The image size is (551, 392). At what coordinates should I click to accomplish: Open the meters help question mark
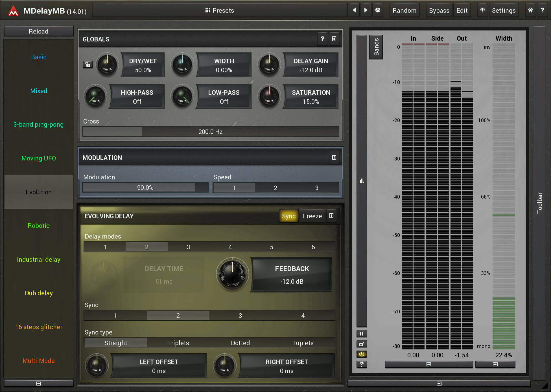click(x=362, y=364)
